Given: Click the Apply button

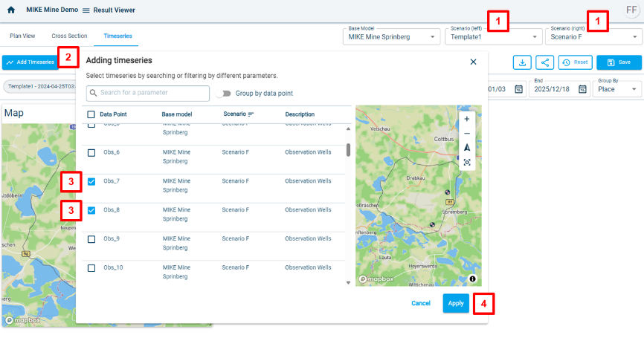Looking at the screenshot, I should (x=456, y=303).
